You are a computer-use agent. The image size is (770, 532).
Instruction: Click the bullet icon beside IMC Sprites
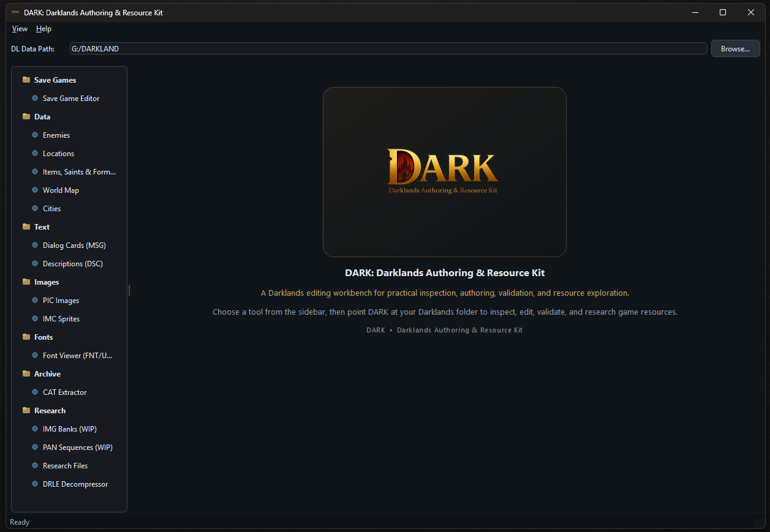point(35,319)
